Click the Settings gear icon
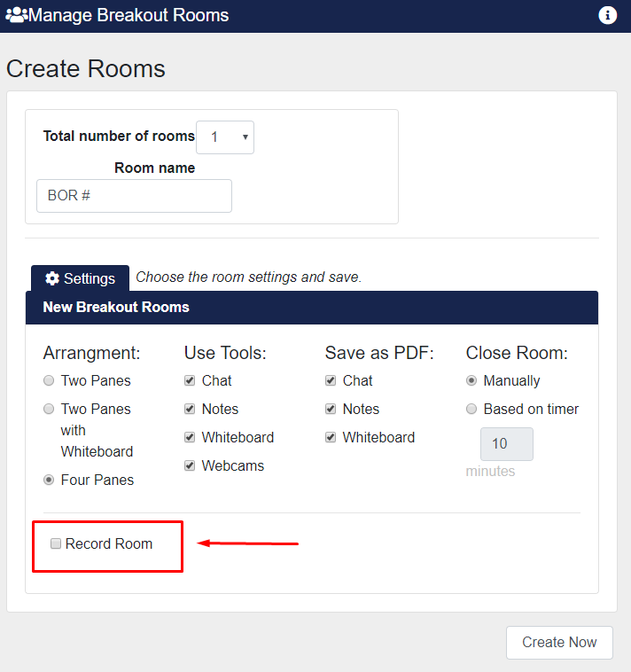Screen dimensions: 631x672 tap(52, 278)
